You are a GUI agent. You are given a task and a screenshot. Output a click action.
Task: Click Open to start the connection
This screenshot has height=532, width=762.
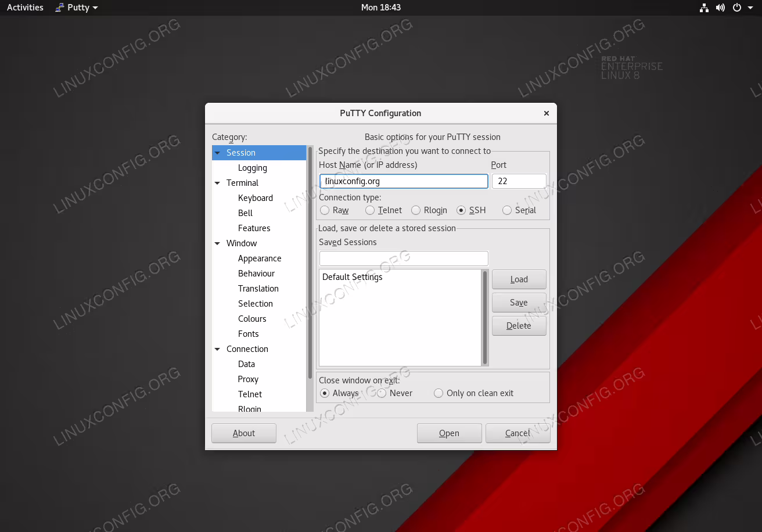(x=450, y=433)
